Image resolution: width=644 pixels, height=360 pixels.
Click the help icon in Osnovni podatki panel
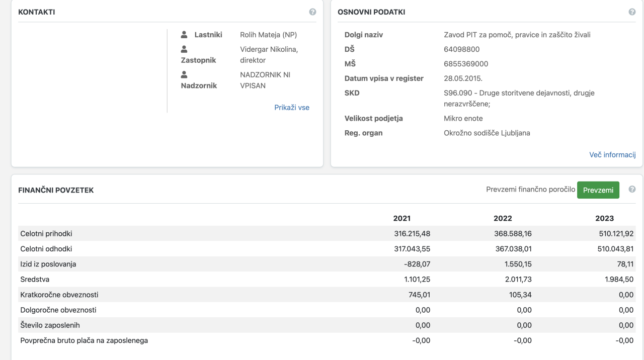(632, 12)
